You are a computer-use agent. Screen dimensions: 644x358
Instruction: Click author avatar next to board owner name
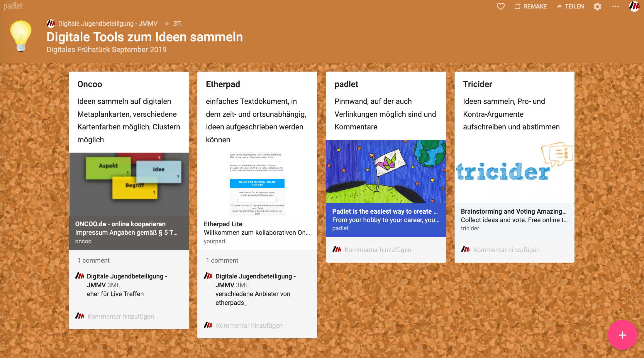click(x=51, y=23)
